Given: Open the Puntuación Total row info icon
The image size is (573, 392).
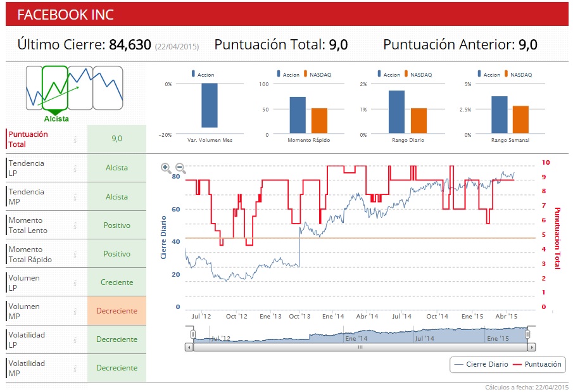Looking at the screenshot, I should [x=75, y=139].
